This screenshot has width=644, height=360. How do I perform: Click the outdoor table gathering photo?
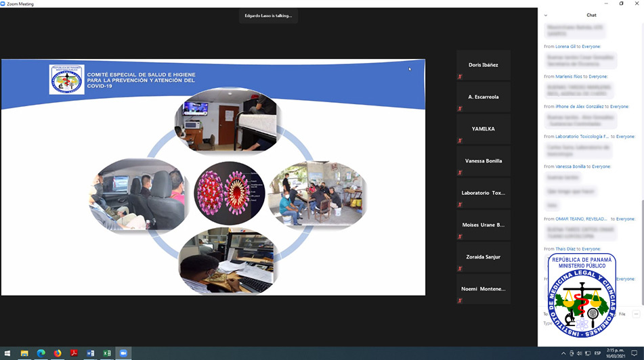tap(317, 194)
